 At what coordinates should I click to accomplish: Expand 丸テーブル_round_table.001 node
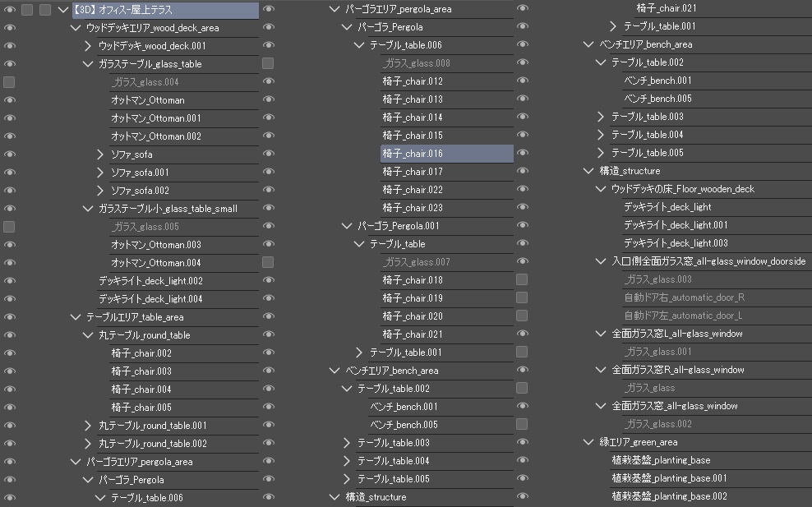tap(88, 426)
